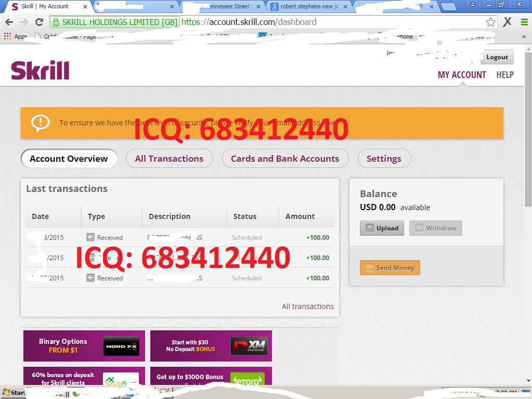532x399 pixels.
Task: Open the XM No Deposit Bonus banner
Action: pos(211,346)
